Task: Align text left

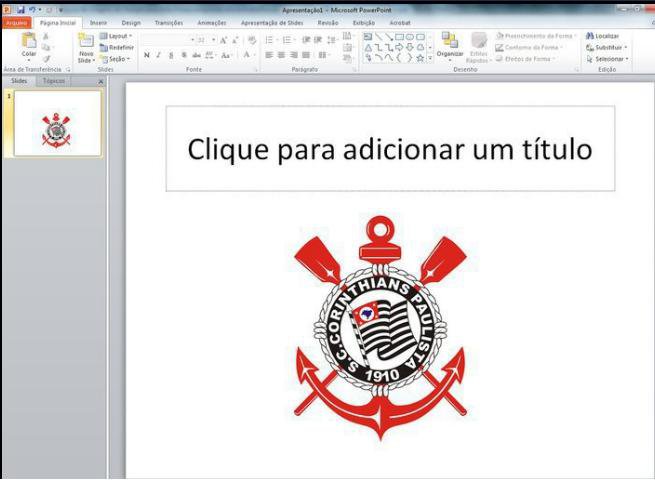Action: [269, 55]
